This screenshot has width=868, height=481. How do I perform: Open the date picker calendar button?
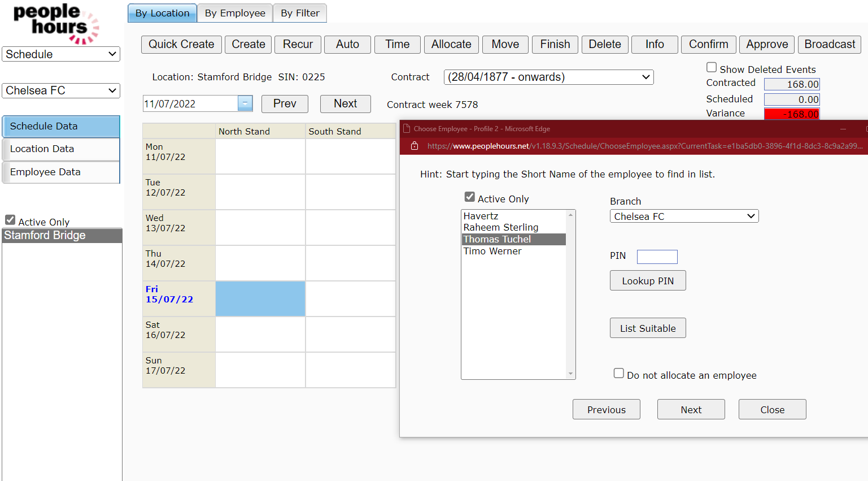(x=245, y=103)
